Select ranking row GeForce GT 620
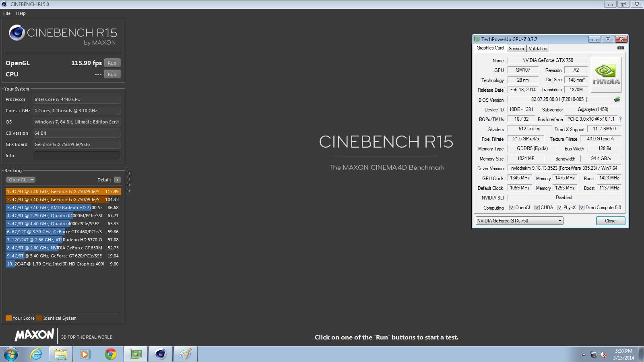 (63, 256)
